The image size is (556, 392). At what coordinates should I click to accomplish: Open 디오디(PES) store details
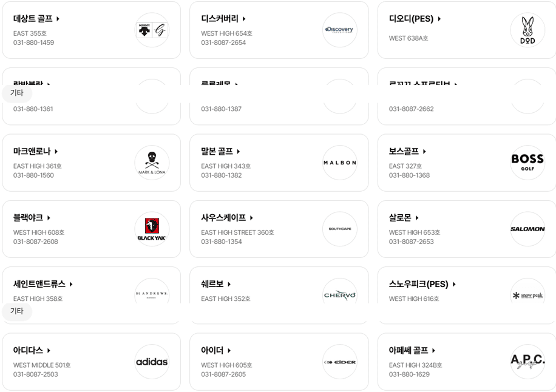[x=415, y=18]
